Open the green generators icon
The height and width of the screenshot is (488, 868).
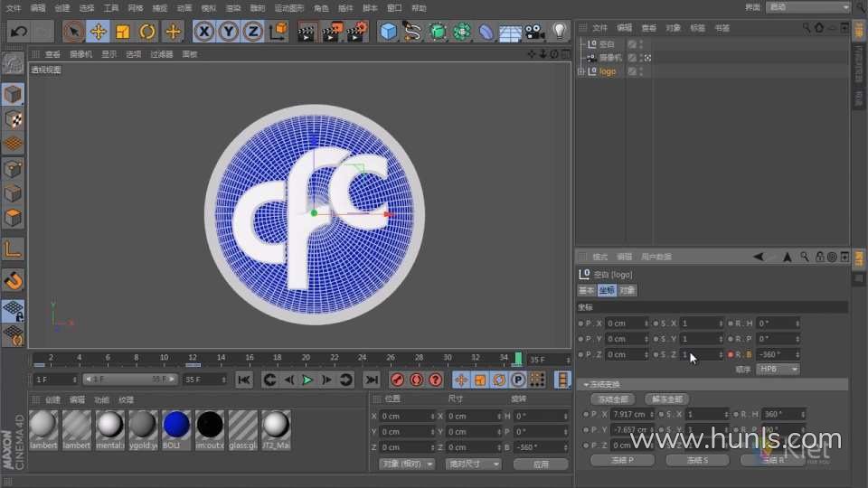pos(438,32)
